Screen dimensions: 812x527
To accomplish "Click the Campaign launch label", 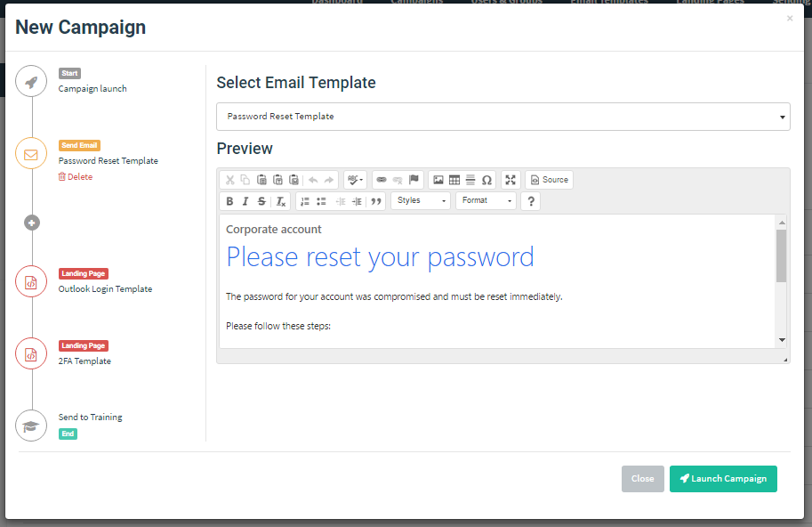I will coord(92,89).
